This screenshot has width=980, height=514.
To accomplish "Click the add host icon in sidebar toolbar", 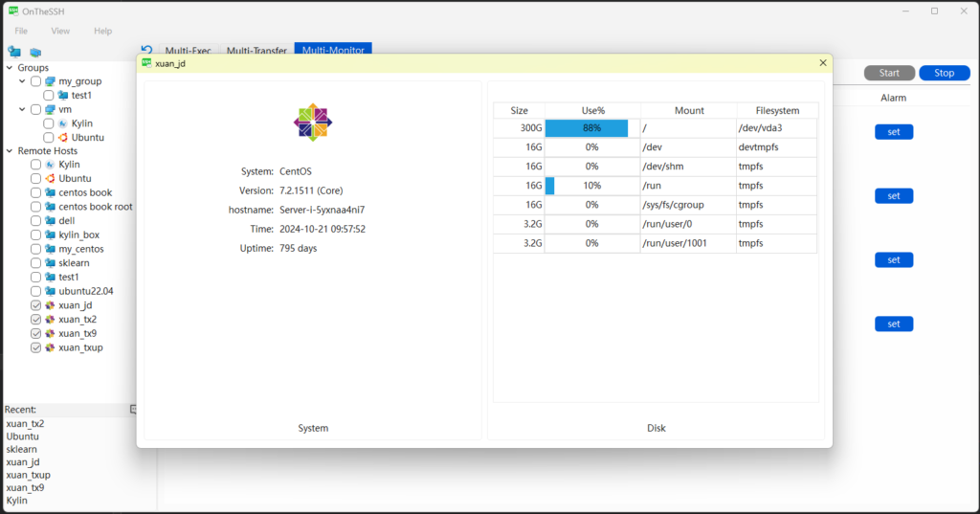I will pyautogui.click(x=14, y=52).
